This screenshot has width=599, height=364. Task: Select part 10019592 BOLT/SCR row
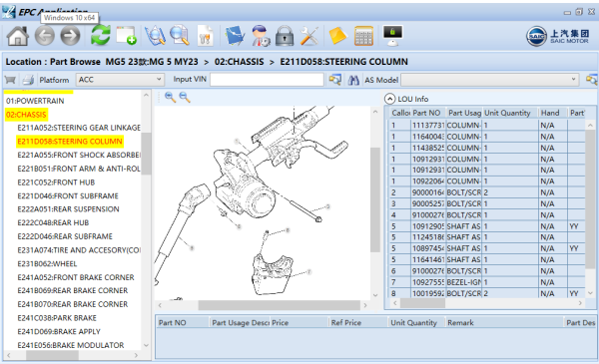click(487, 293)
